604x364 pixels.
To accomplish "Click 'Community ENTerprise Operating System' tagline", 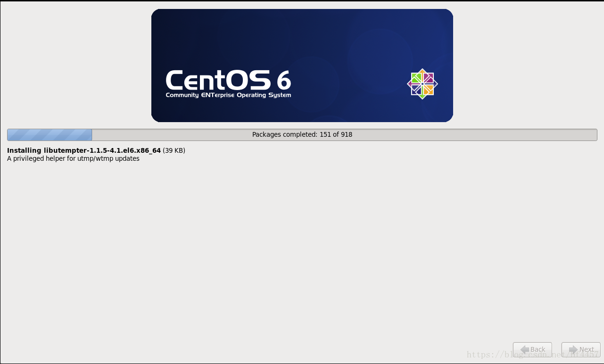I will coord(228,95).
